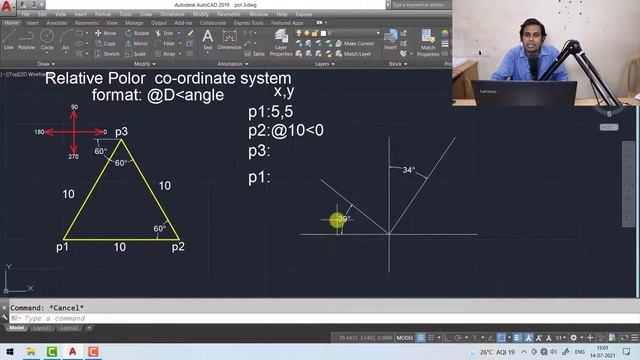Switch to the Manage ribbon tab
Image resolution: width=640 pixels, height=360 pixels.
134,23
